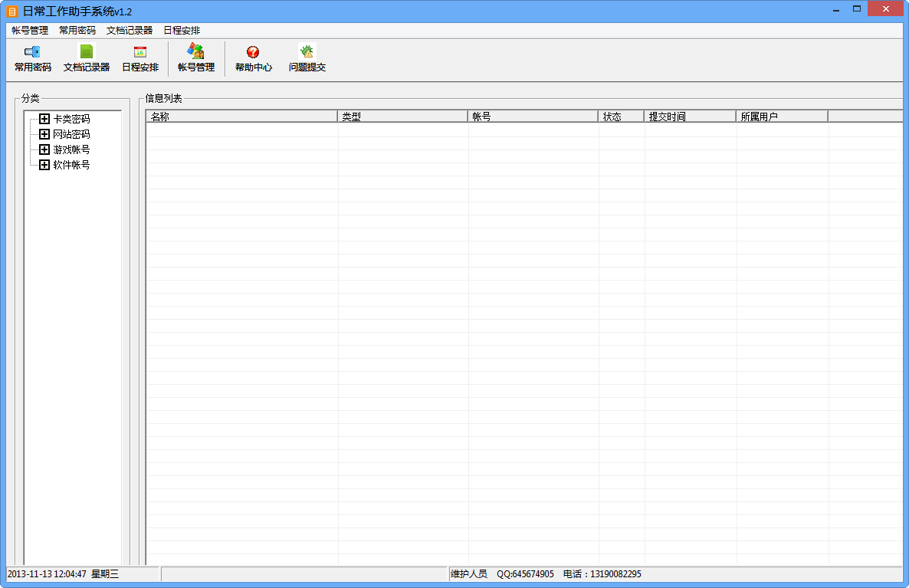This screenshot has height=588, width=909.
Task: Expand the 游戏帐号 tree node
Action: pos(44,149)
